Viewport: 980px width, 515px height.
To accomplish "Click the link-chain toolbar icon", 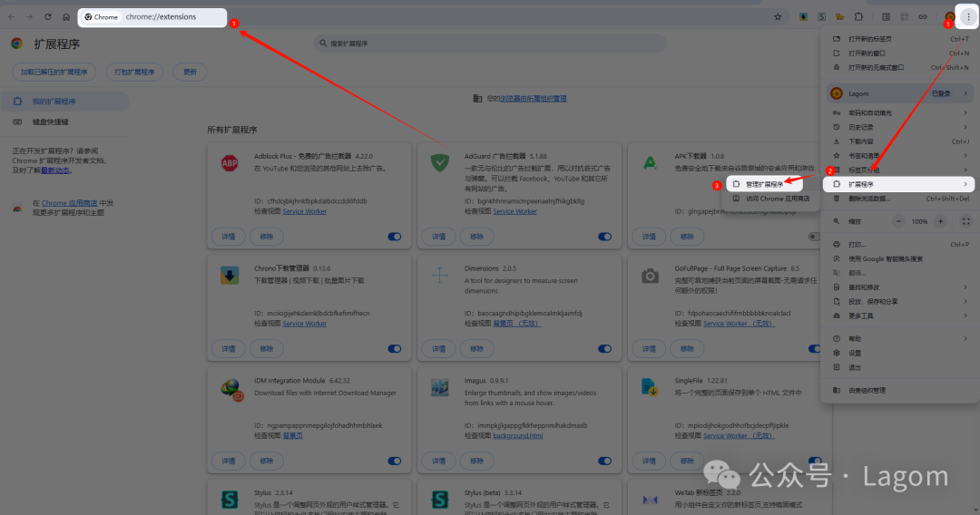I will tap(923, 17).
